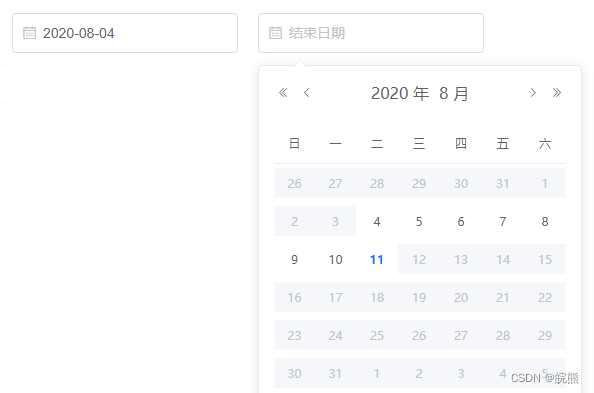Screen dimensions: 594x393
Task: Click disabled August 2 cell
Action: (294, 221)
